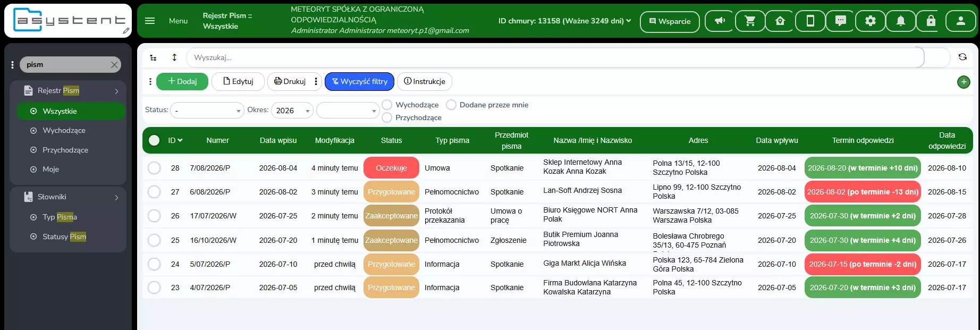Expand the ID chmury dropdown
Viewport: 980px width, 330px height.
pos(564,21)
